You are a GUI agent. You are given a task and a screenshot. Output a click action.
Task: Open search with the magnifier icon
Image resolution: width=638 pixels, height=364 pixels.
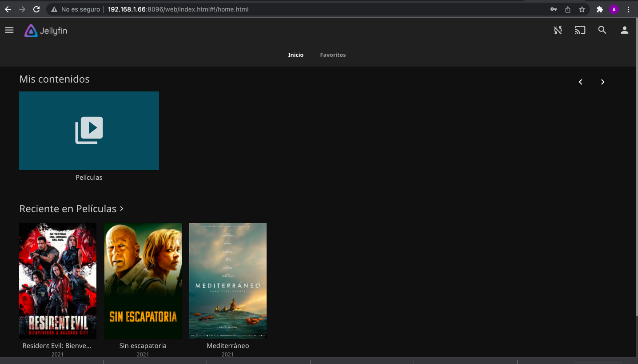[x=602, y=30]
